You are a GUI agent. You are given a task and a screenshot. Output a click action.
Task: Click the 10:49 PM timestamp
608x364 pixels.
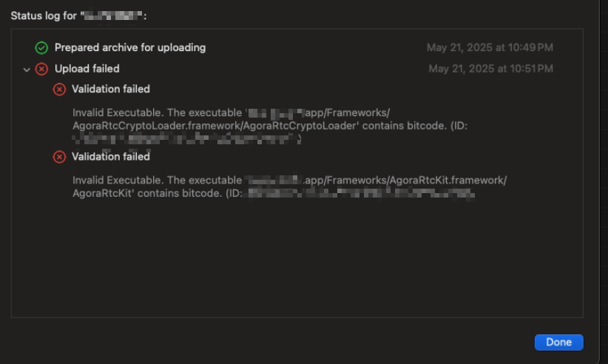490,47
